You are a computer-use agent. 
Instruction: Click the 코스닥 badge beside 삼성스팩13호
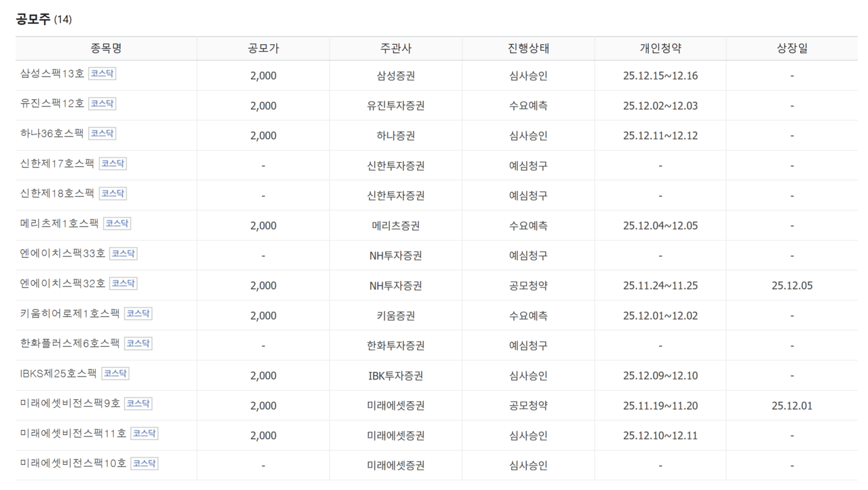pyautogui.click(x=102, y=73)
